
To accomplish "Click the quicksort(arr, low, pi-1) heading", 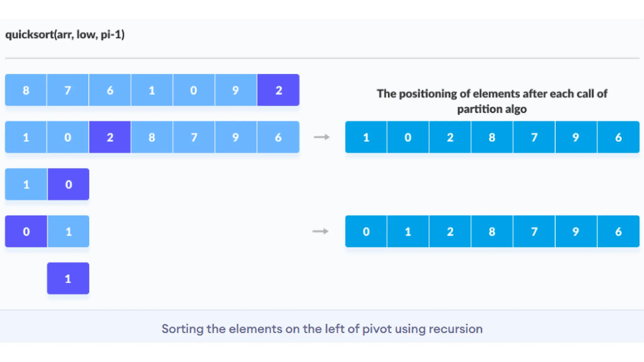I will (65, 34).
